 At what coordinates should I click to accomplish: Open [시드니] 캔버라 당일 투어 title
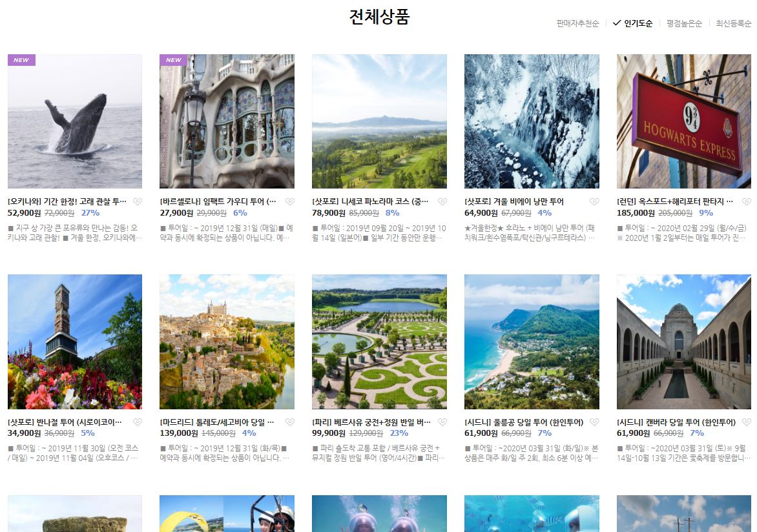point(676,422)
